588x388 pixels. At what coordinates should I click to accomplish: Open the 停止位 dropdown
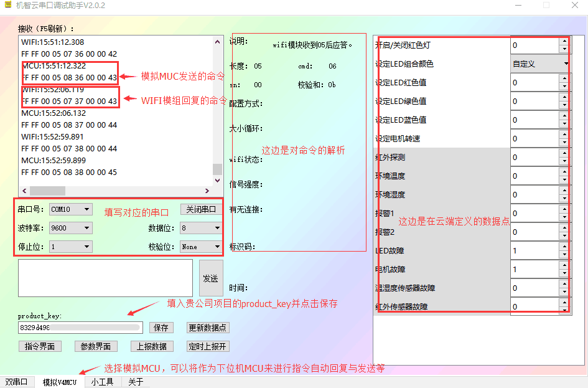click(x=70, y=247)
